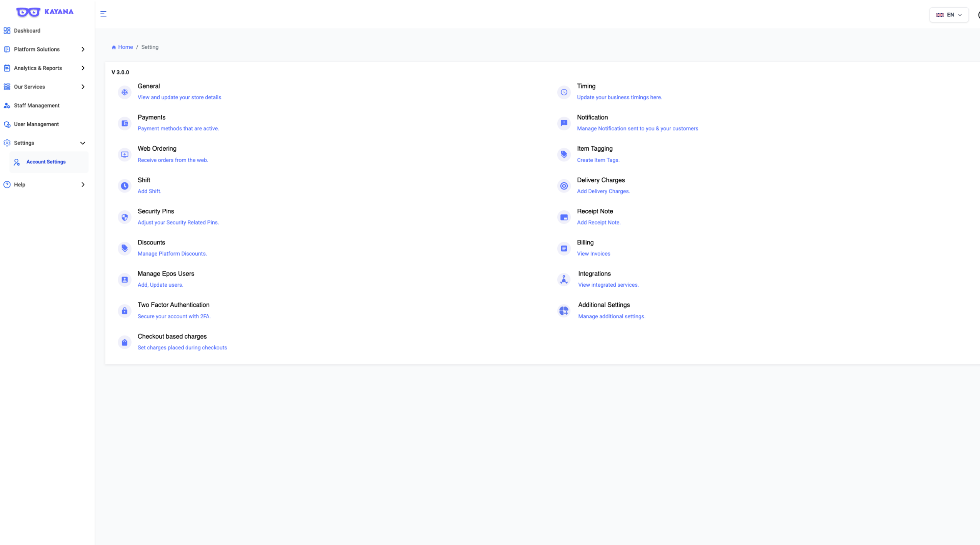Click 'Manage additional settings' link
This screenshot has width=980, height=545.
[612, 316]
